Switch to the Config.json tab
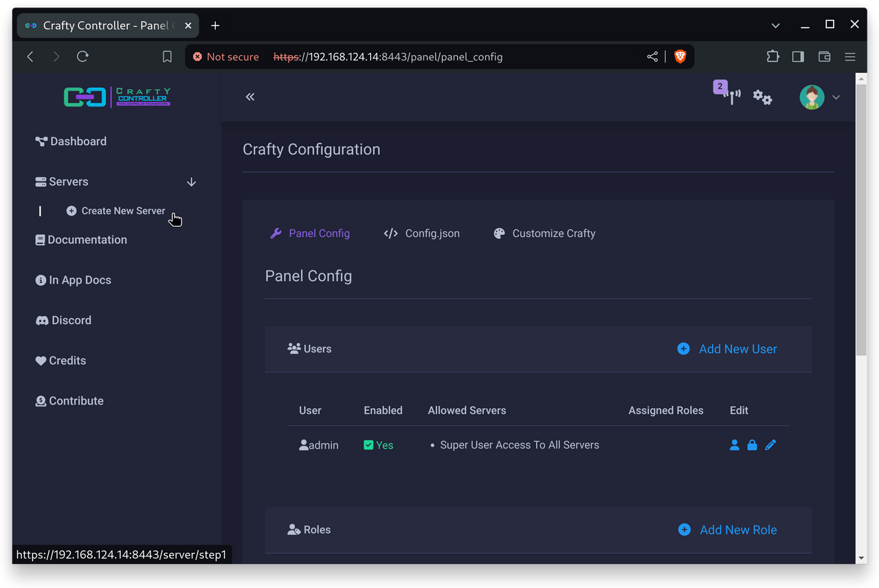 coord(422,234)
